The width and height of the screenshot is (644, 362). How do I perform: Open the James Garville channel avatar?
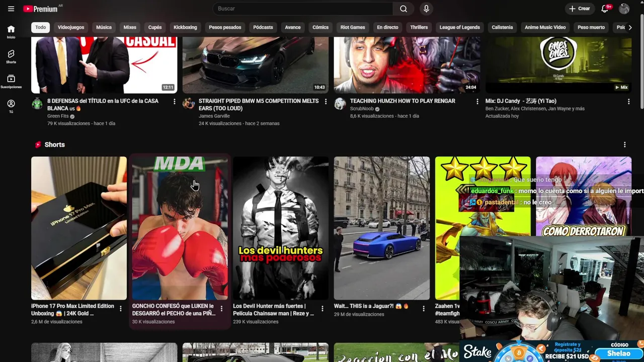(x=189, y=104)
